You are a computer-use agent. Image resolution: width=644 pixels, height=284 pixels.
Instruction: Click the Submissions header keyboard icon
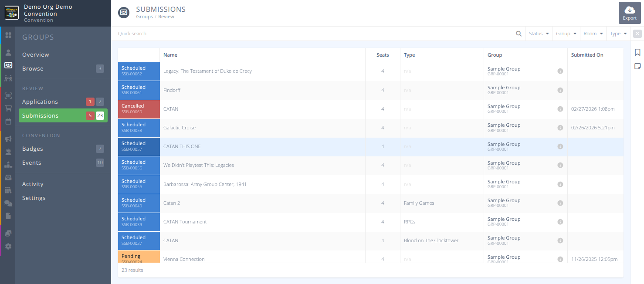click(x=124, y=13)
